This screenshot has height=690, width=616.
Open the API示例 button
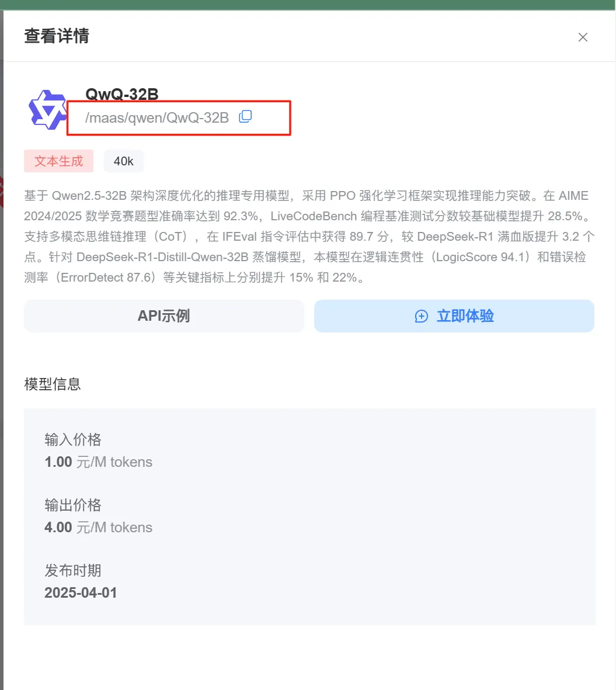coord(164,316)
